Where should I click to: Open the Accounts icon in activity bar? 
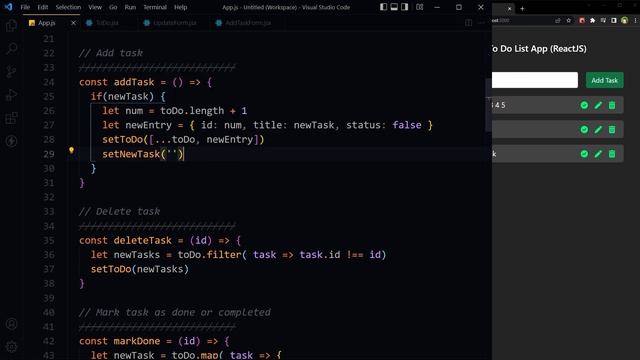click(x=11, y=324)
